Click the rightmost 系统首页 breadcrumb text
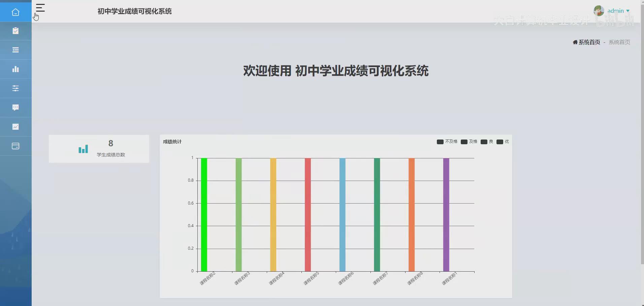 tap(619, 42)
